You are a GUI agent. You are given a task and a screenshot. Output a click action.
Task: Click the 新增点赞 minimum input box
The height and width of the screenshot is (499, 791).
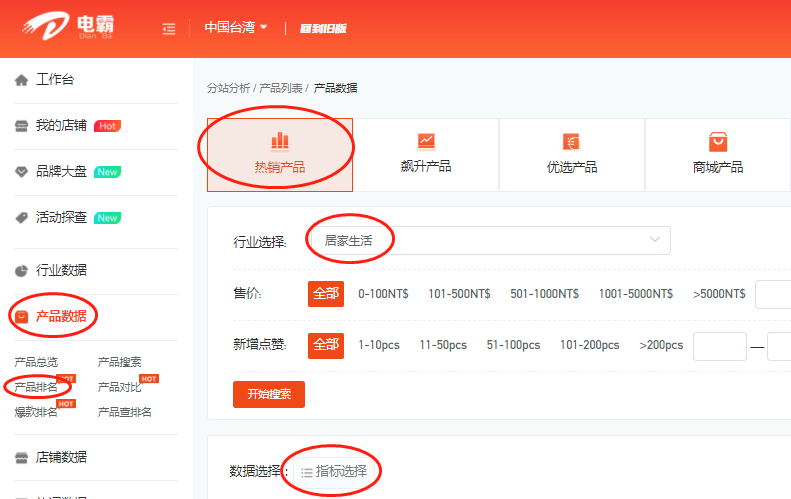[720, 346]
